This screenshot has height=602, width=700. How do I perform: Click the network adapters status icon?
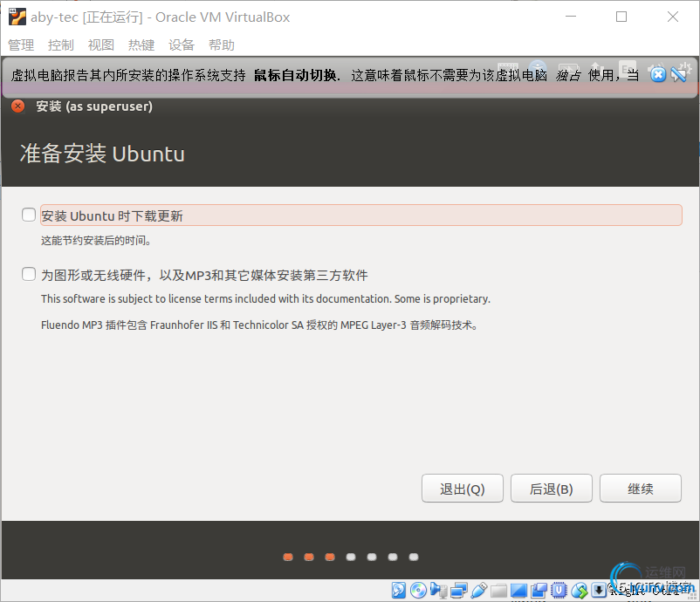click(x=458, y=590)
